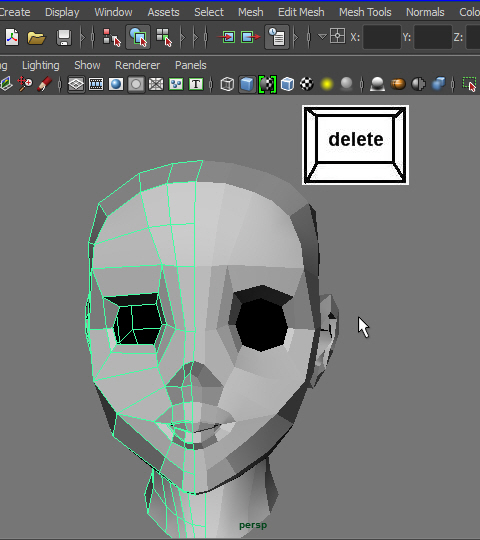Turn on Use all lights yellow bulb icon

click(327, 84)
